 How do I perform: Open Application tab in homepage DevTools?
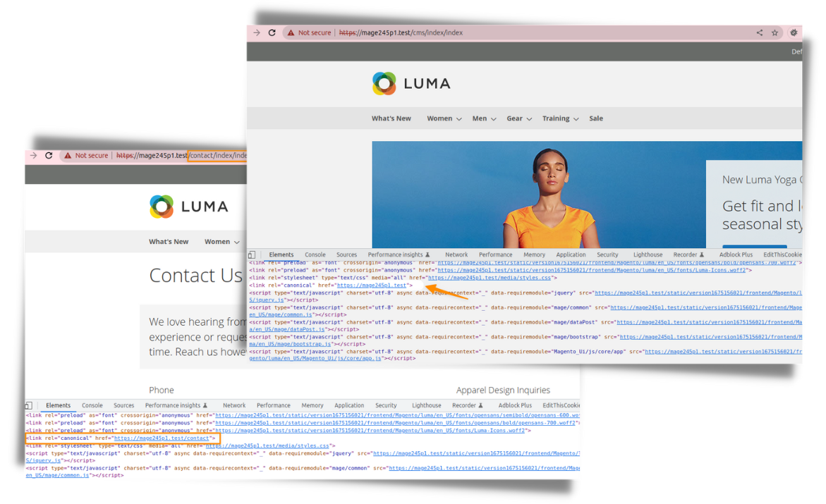(571, 255)
